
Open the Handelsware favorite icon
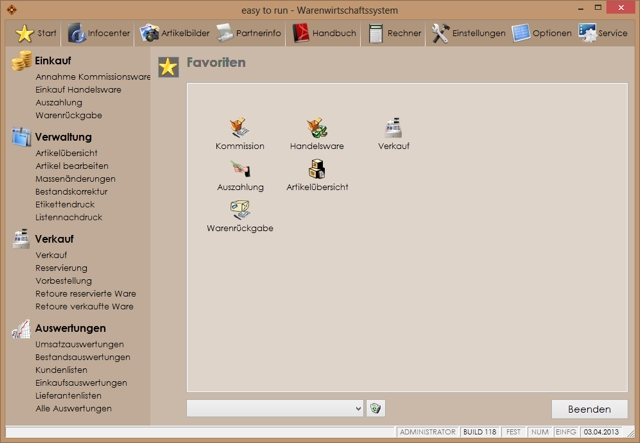(317, 128)
